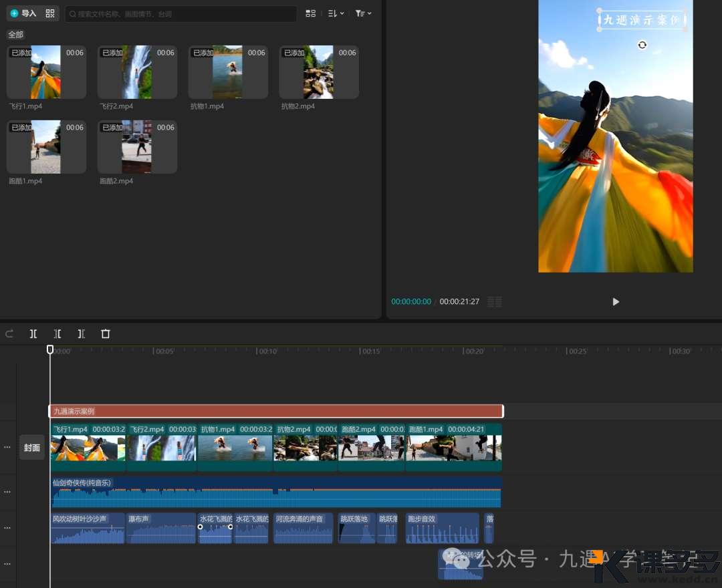Open the music track options (three dots)
This screenshot has height=588, width=722.
[7, 492]
